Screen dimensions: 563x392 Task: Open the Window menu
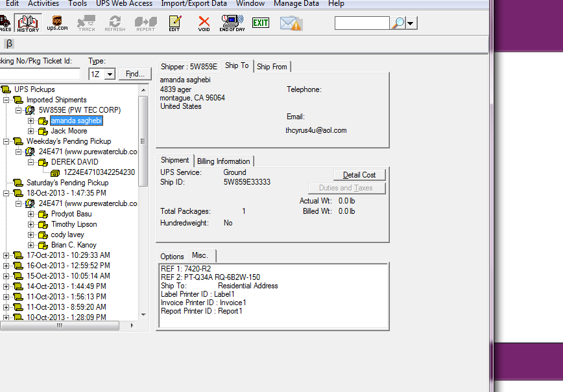click(x=250, y=4)
